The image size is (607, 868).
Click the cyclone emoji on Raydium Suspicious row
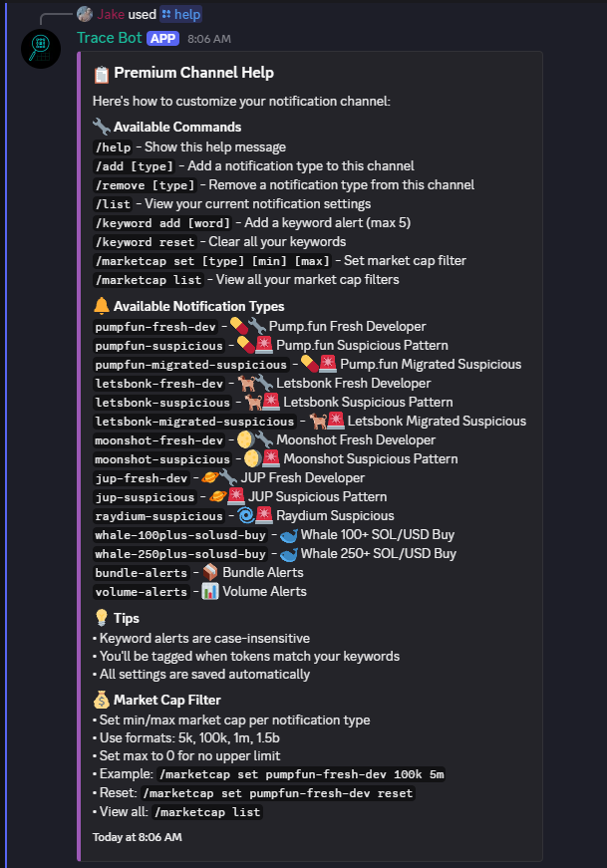(x=246, y=515)
